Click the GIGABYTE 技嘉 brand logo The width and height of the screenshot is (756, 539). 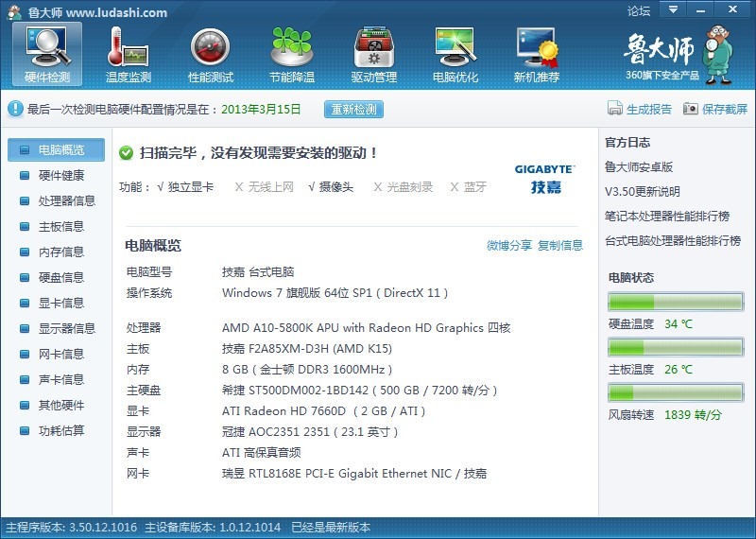click(545, 179)
